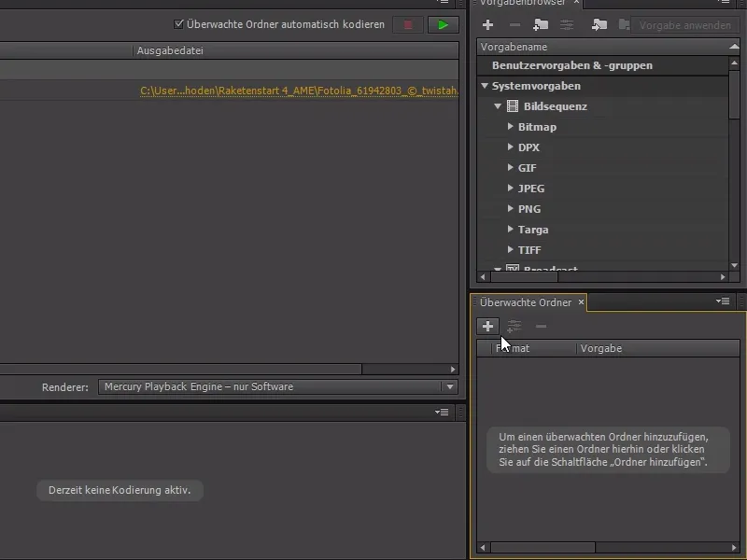Image resolution: width=747 pixels, height=560 pixels.
Task: Click watched folder settings sliders icon
Action: tap(514, 326)
